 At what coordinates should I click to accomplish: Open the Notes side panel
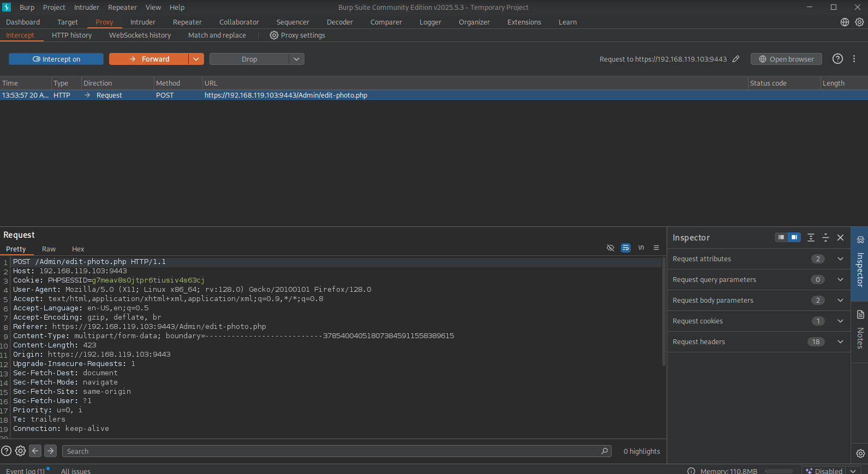(860, 331)
